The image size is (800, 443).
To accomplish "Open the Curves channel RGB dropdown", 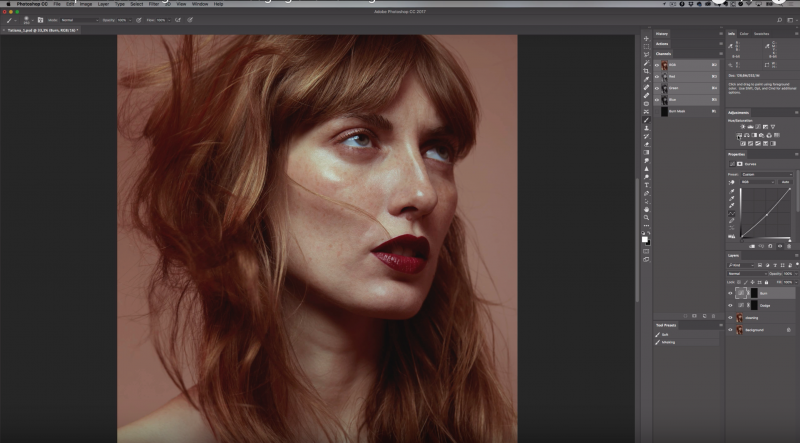I will click(x=758, y=182).
